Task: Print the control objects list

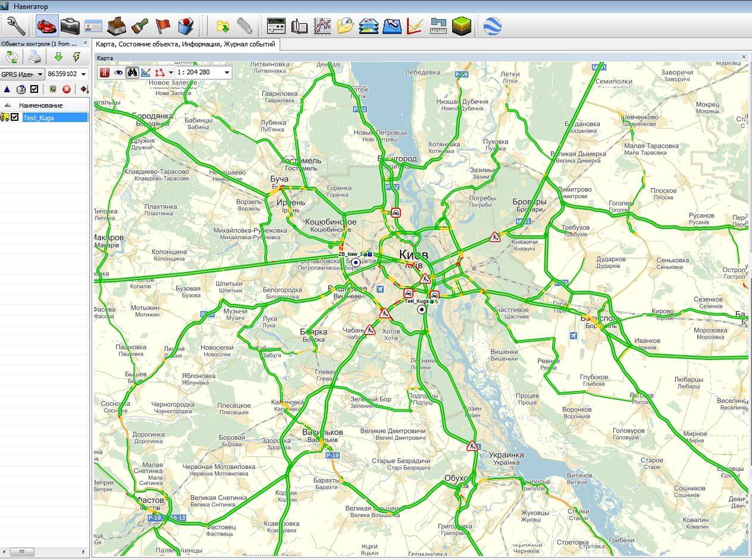Action: click(x=35, y=57)
